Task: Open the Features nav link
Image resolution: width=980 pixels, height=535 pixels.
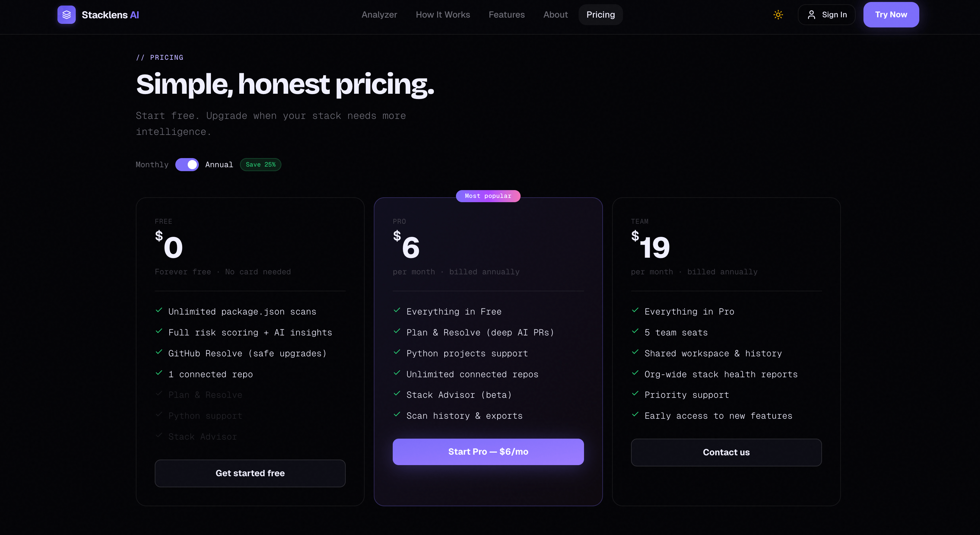Action: [506, 15]
